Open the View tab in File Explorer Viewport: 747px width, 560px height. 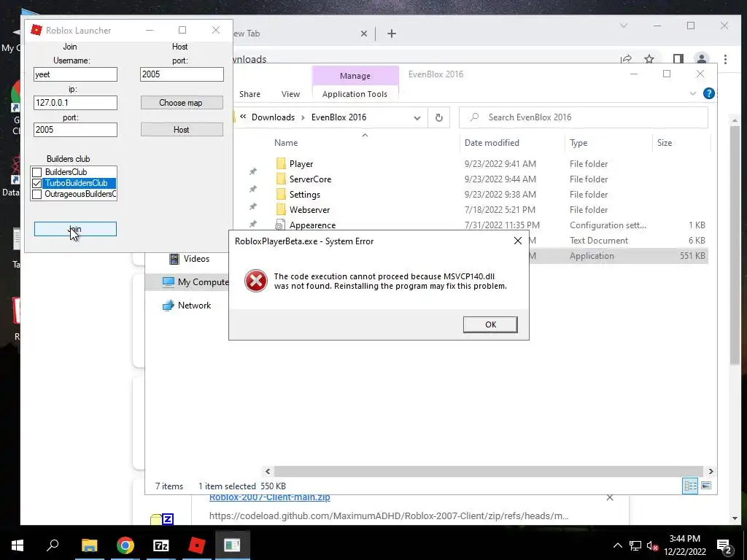[x=290, y=94]
